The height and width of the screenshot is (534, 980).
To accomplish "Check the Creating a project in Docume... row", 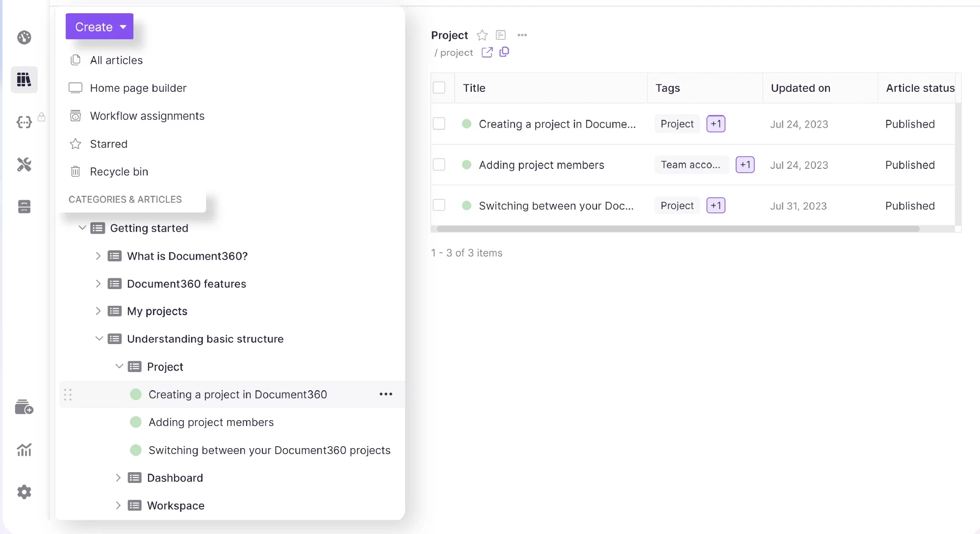I will tap(439, 124).
